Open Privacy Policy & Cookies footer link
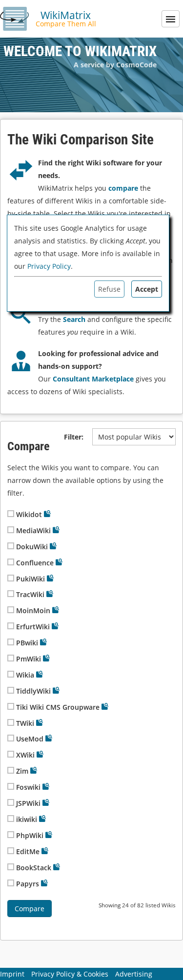 (x=70, y=974)
